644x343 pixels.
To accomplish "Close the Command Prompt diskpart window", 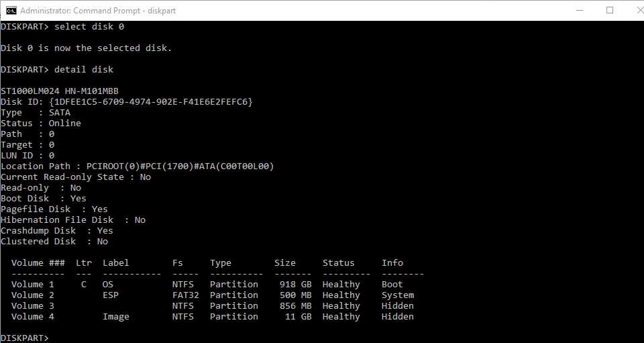I will (x=639, y=10).
